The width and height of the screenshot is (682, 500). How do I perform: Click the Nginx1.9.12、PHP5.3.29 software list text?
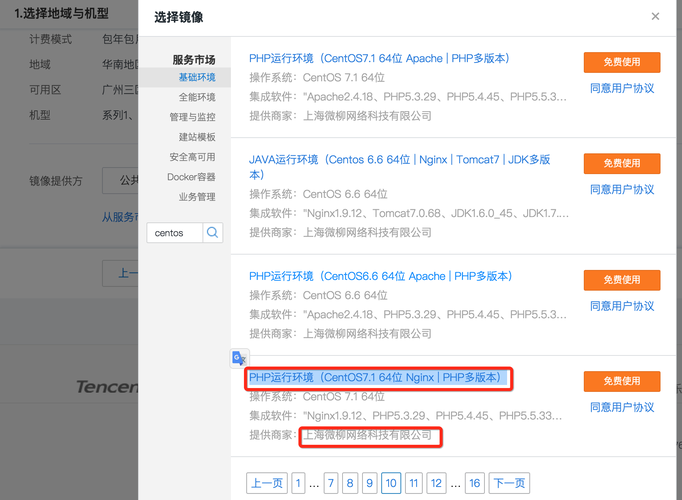[432, 416]
